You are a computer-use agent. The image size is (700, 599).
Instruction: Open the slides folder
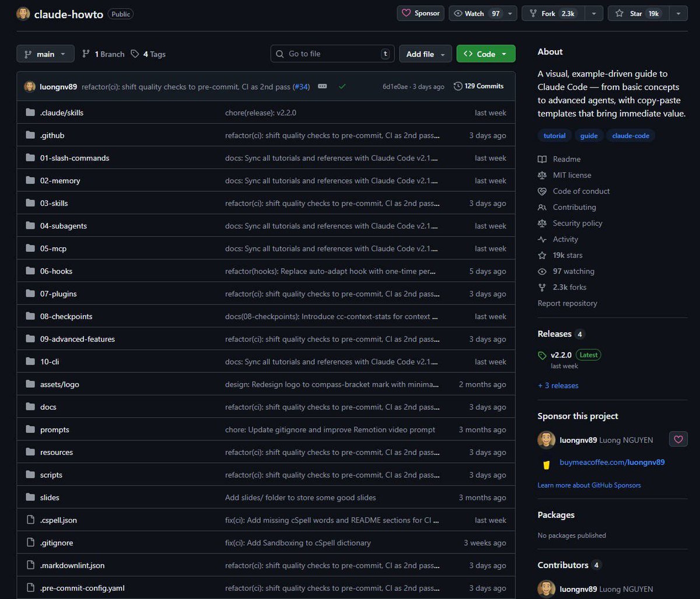(x=50, y=498)
